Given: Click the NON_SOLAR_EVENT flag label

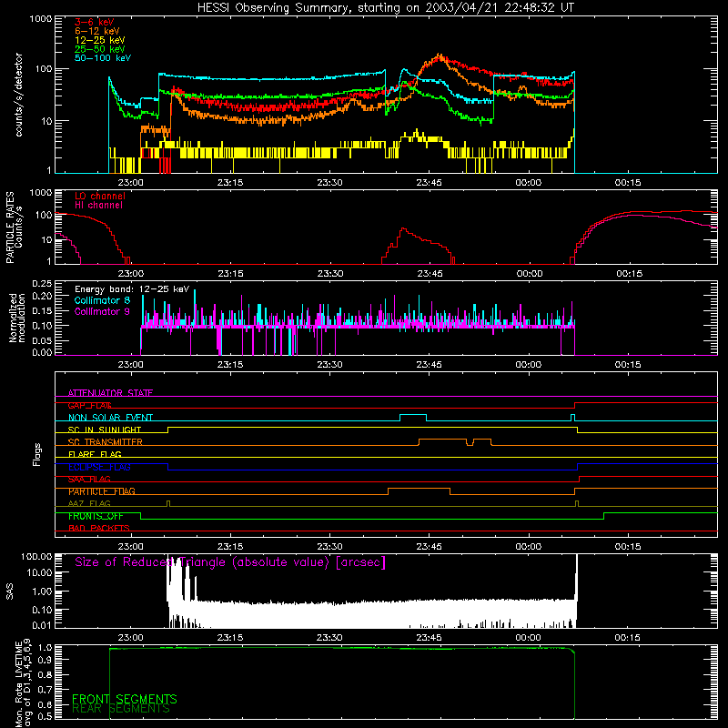Looking at the screenshot, I should 110,418.
